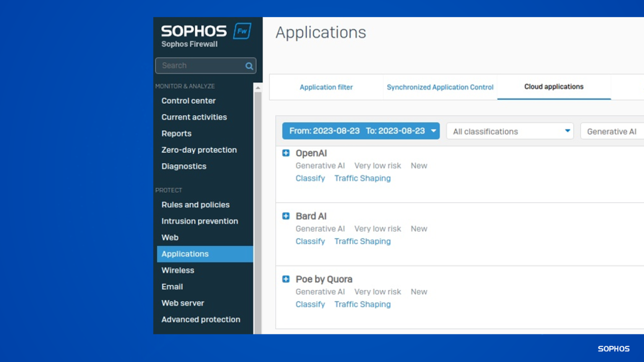Screen dimensions: 644x362
Task: Click Traffic Shaping for Bard AI
Action: coord(363,241)
